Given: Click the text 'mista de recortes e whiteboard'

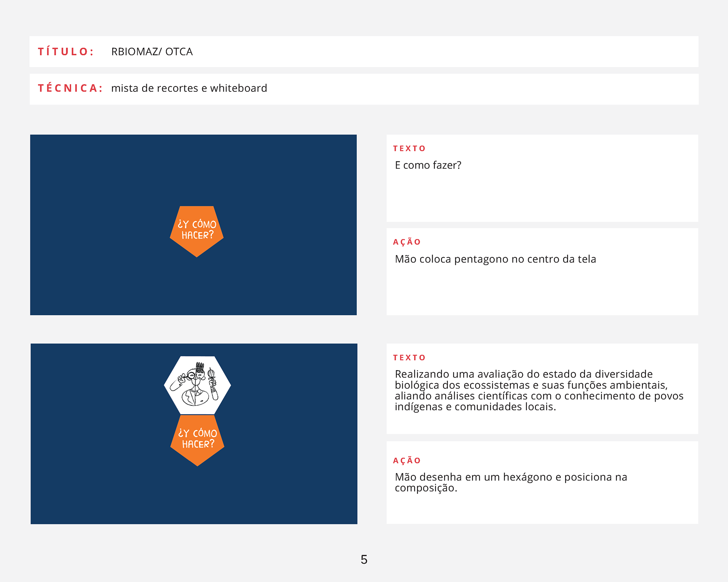Looking at the screenshot, I should pos(189,88).
